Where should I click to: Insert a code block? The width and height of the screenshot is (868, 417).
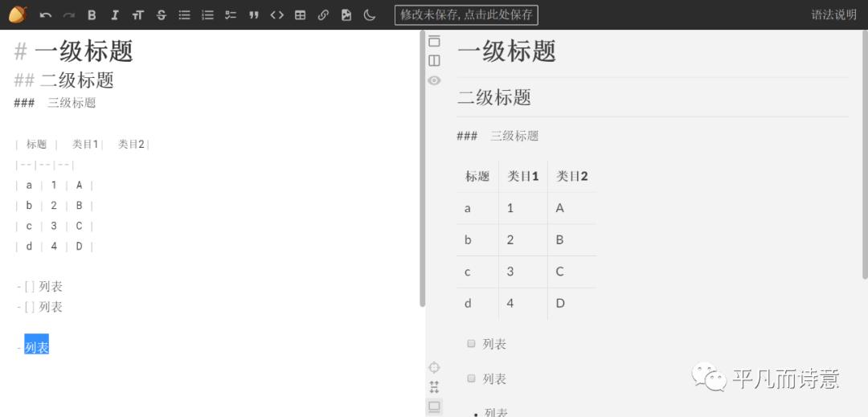click(276, 15)
